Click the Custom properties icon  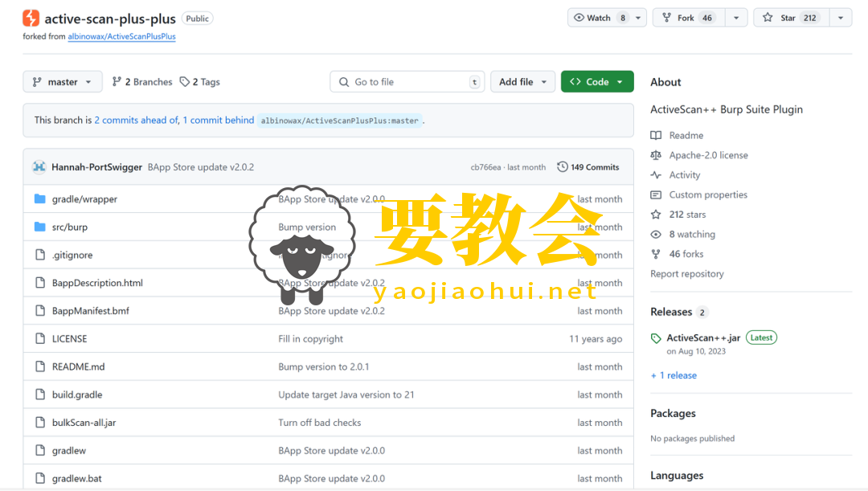[656, 194]
